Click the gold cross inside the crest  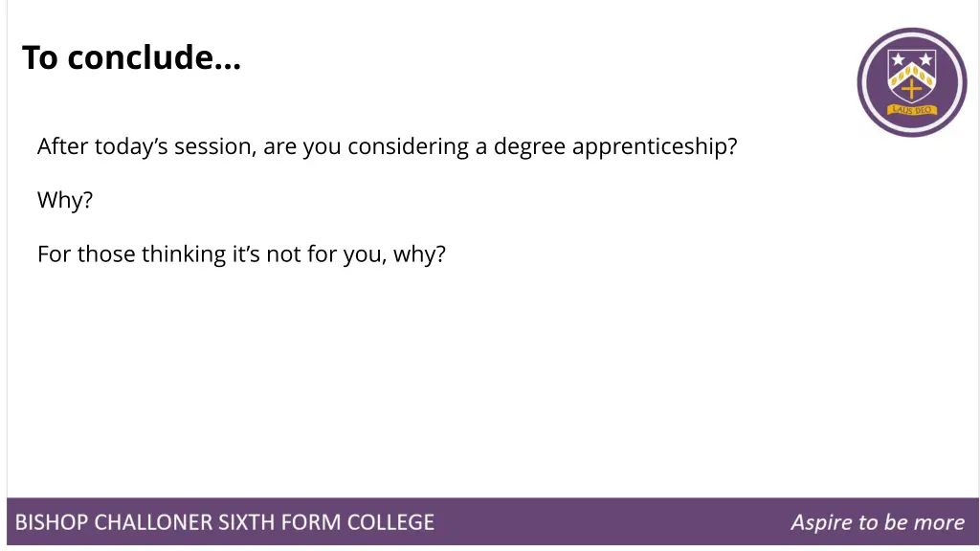[x=911, y=89]
